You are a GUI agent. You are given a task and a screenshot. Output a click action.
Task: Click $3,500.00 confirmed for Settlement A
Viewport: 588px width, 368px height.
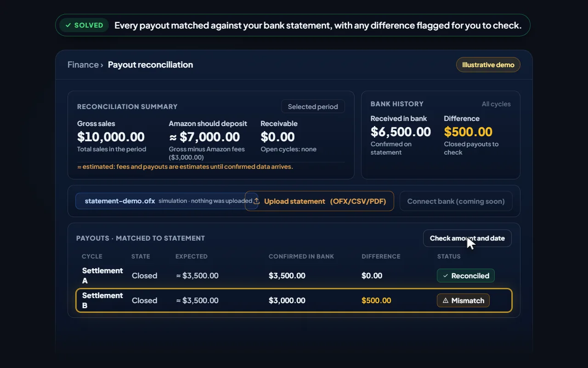click(287, 276)
